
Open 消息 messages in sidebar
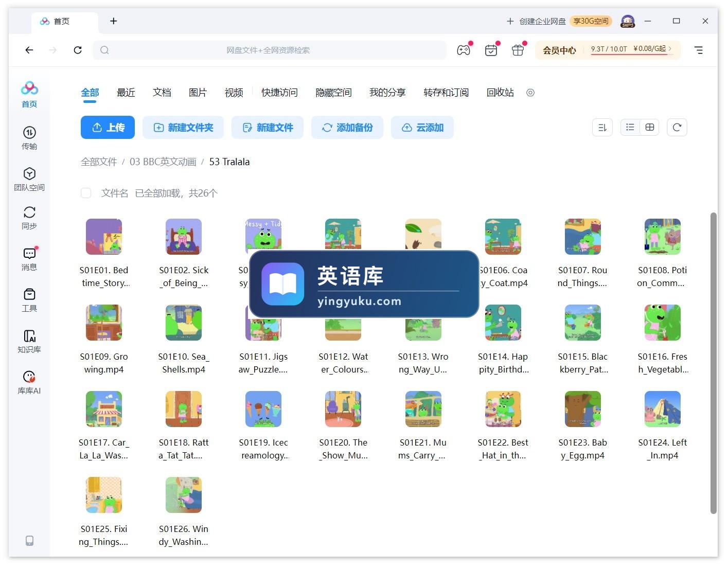(29, 259)
